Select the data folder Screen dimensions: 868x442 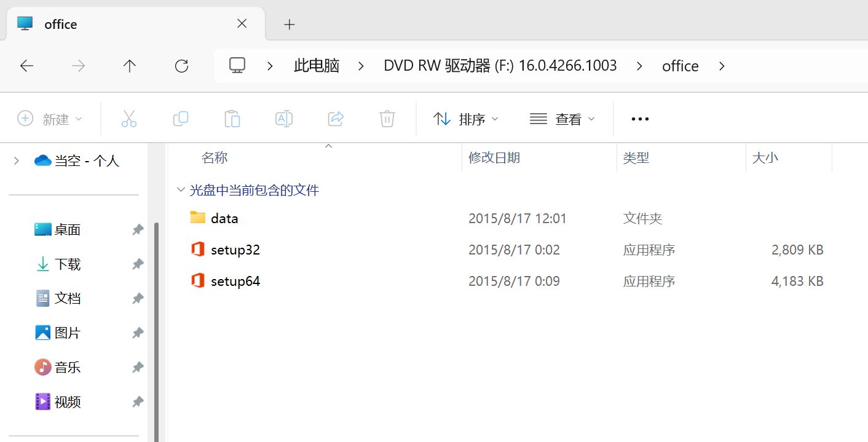coord(224,218)
